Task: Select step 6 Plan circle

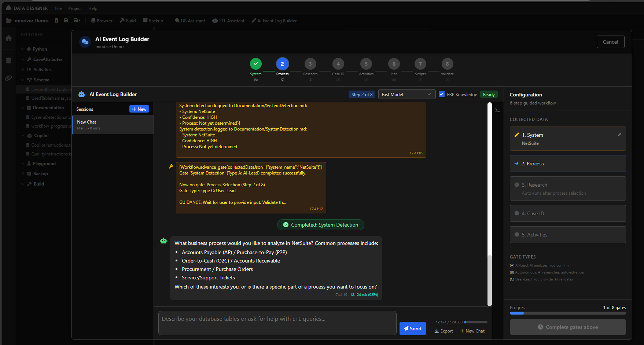Action: click(x=394, y=64)
